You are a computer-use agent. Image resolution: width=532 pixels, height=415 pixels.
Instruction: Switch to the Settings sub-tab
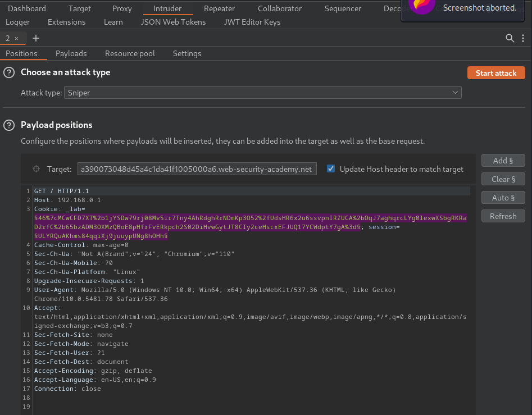pyautogui.click(x=187, y=53)
